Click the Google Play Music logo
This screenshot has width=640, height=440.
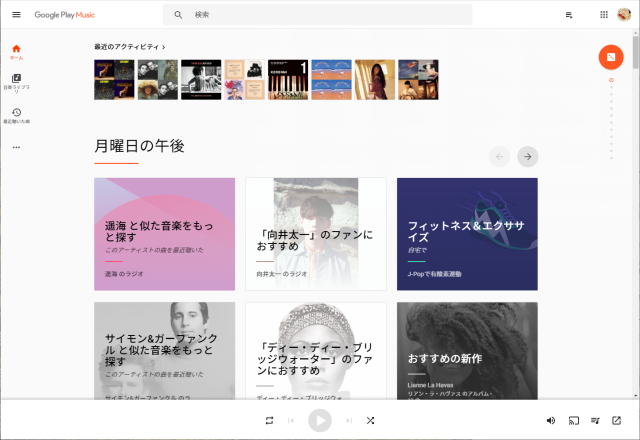64,15
